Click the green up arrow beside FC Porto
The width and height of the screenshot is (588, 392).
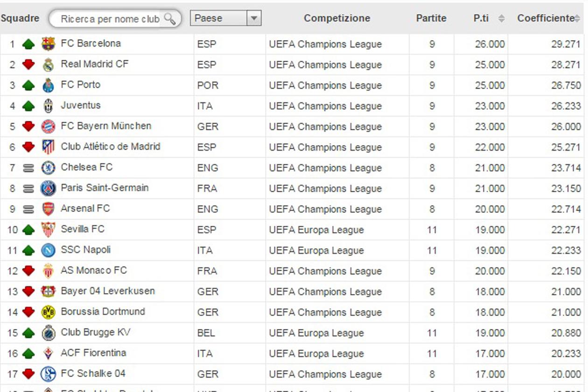coord(28,85)
